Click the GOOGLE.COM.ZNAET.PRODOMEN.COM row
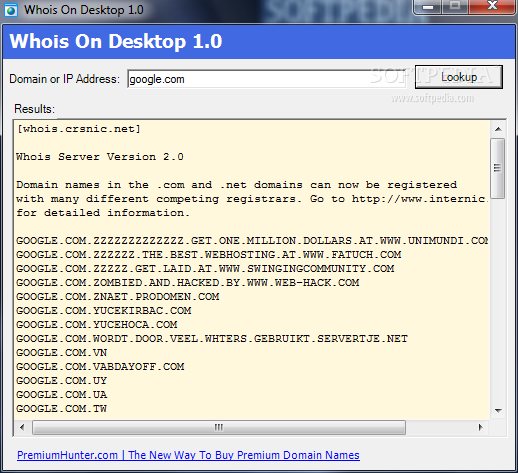Image resolution: width=518 pixels, height=473 pixels. coord(117,297)
